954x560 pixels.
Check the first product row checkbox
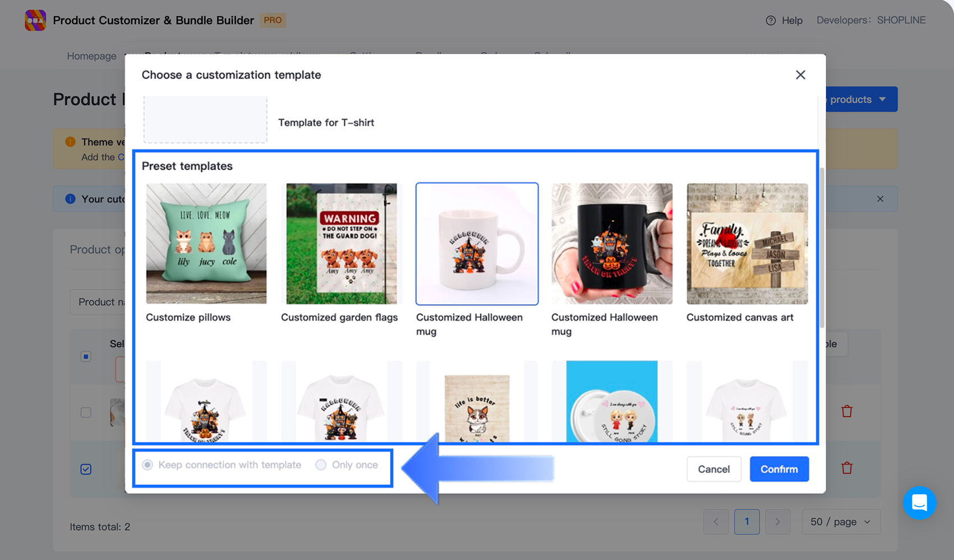[x=86, y=412]
